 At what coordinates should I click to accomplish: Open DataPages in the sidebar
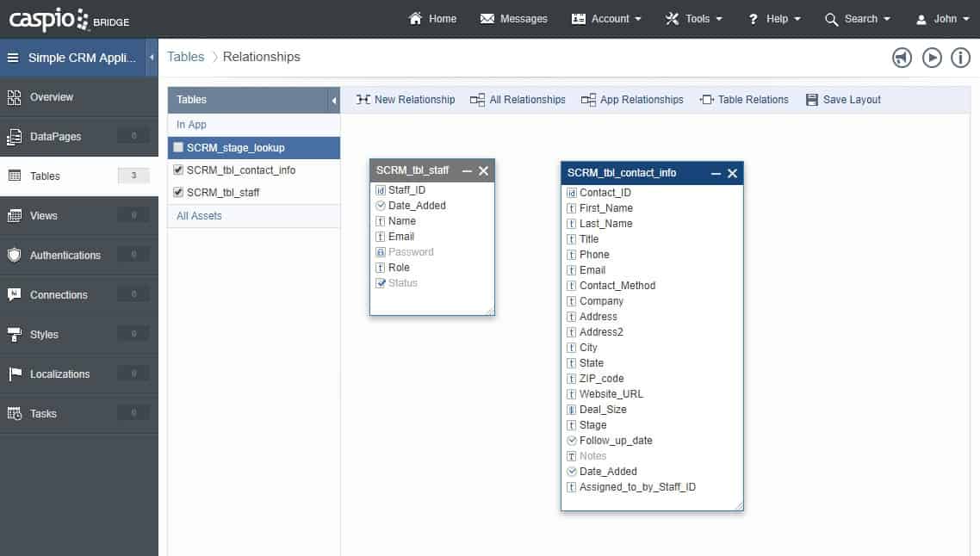56,137
